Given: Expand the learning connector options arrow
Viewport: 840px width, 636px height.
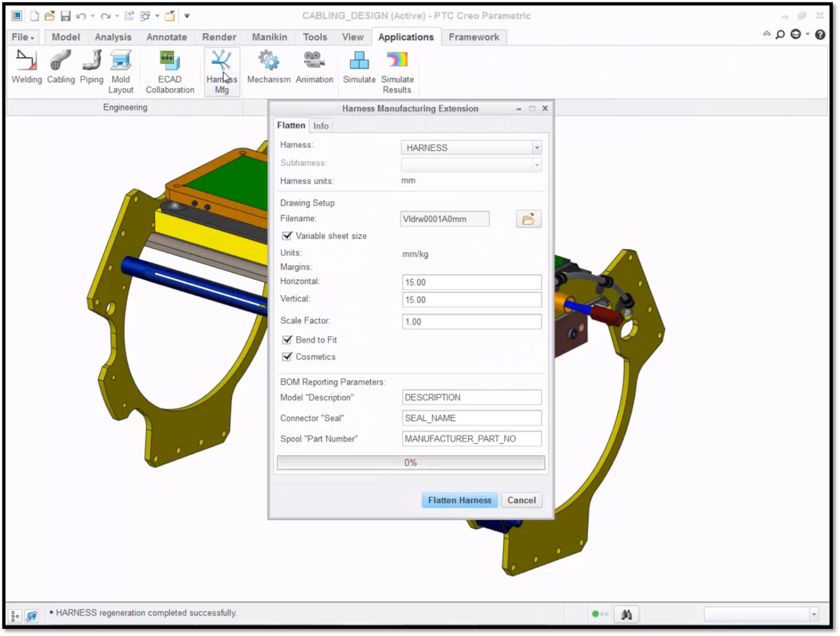Looking at the screenshot, I should (808, 34).
